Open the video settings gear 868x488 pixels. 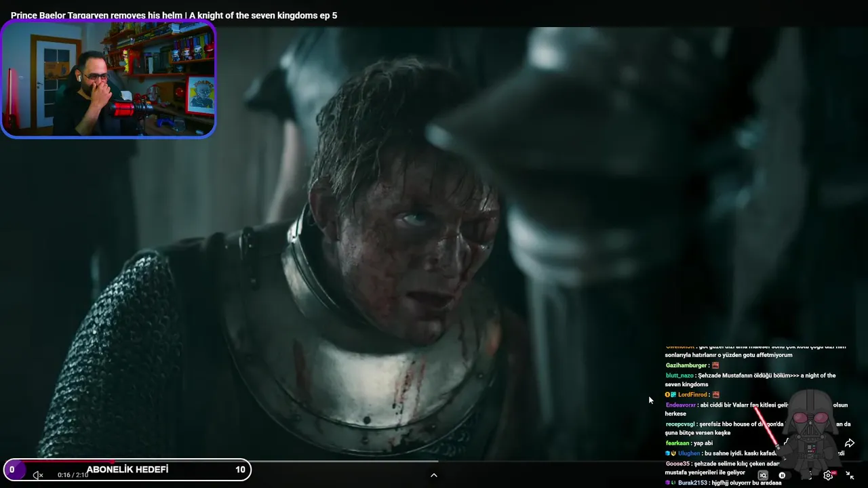click(828, 475)
